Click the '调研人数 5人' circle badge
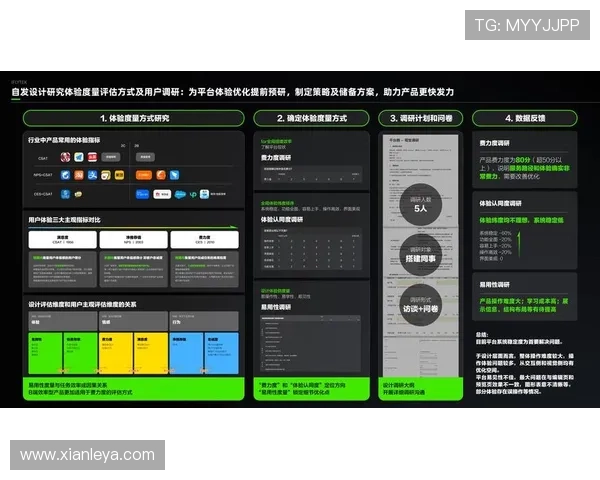Viewport: 600px width, 480px height. (421, 204)
